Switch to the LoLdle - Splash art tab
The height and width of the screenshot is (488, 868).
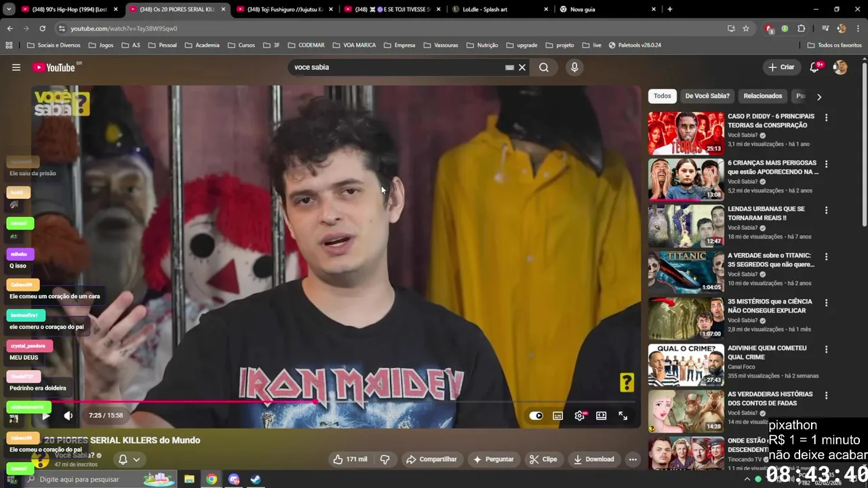(x=500, y=9)
